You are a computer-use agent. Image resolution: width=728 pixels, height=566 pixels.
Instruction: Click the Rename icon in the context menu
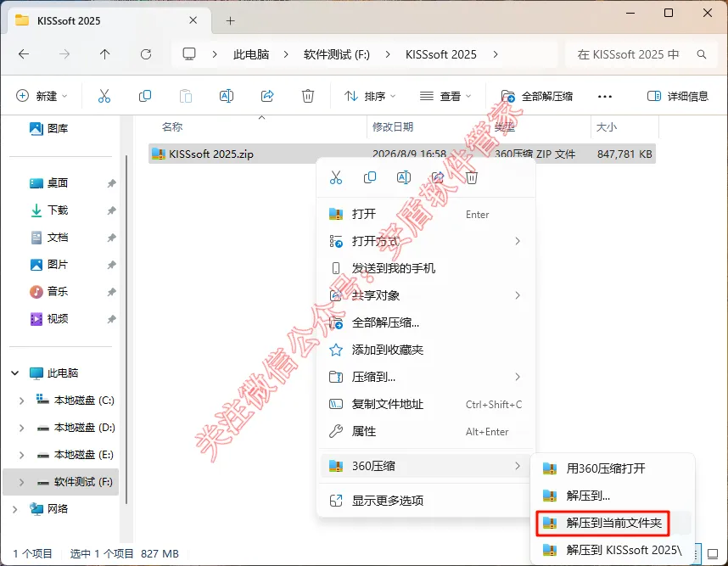click(x=404, y=177)
